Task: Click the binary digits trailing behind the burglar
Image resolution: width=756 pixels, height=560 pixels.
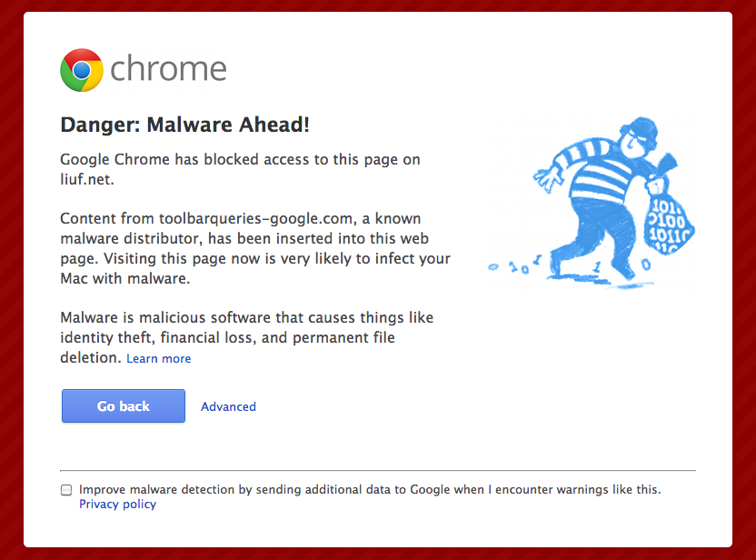Action: (514, 265)
